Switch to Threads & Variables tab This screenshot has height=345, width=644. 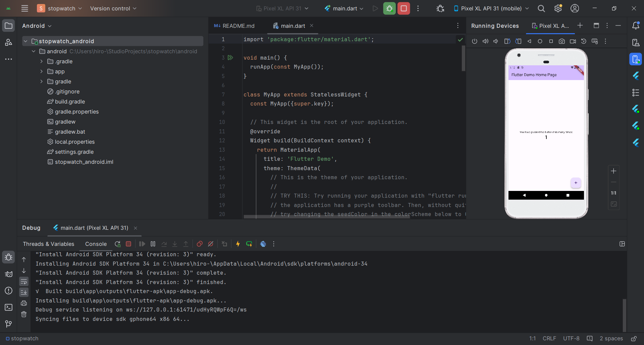coord(48,244)
